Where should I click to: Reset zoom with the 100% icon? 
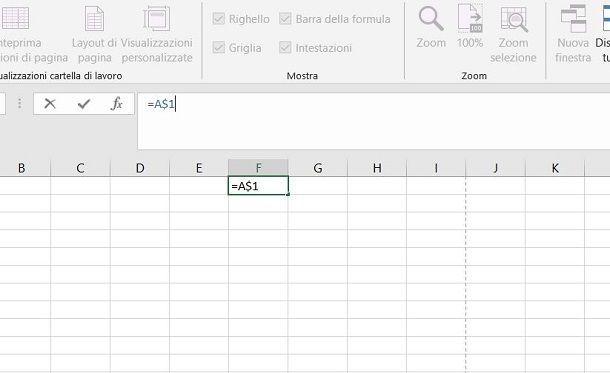[x=470, y=26]
